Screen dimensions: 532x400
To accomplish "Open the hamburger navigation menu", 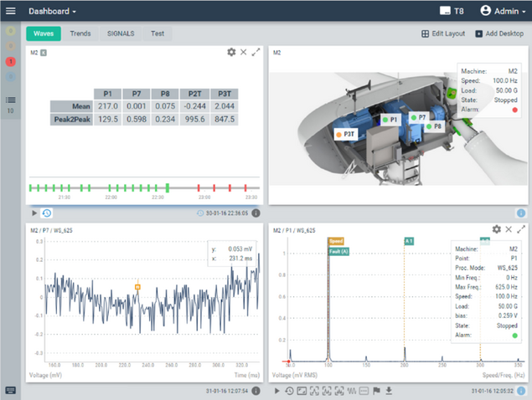I will [11, 11].
